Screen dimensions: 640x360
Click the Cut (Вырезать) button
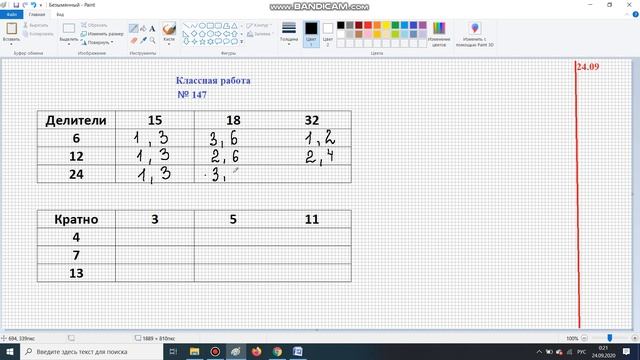(36, 25)
